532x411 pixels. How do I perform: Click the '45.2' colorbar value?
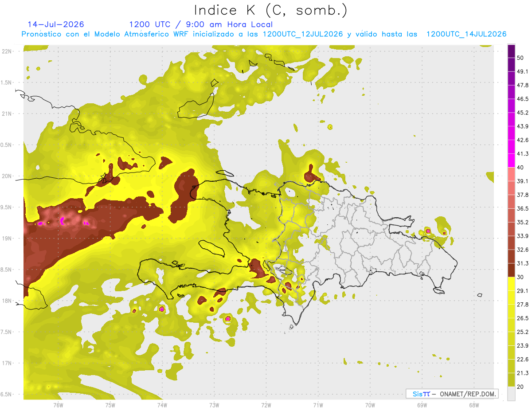[x=523, y=113]
